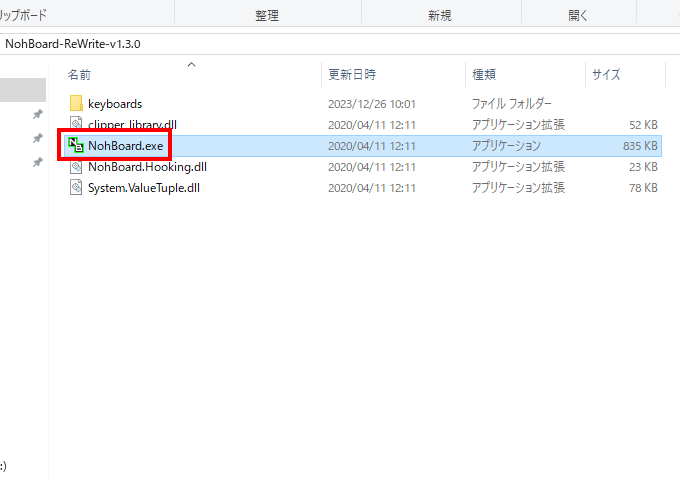The height and width of the screenshot is (480, 680).
Task: Click the NohBoard-ReWrite-v1.3.0 address path
Action: (73, 44)
